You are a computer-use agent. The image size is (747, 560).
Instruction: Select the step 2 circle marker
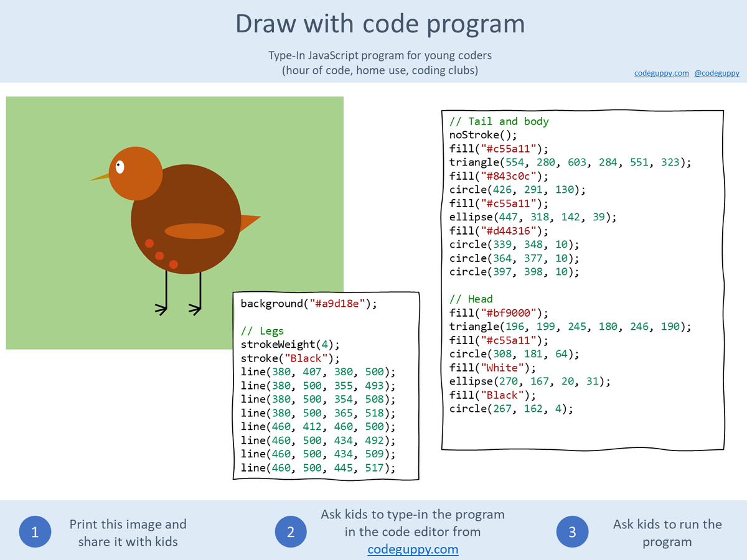291,531
